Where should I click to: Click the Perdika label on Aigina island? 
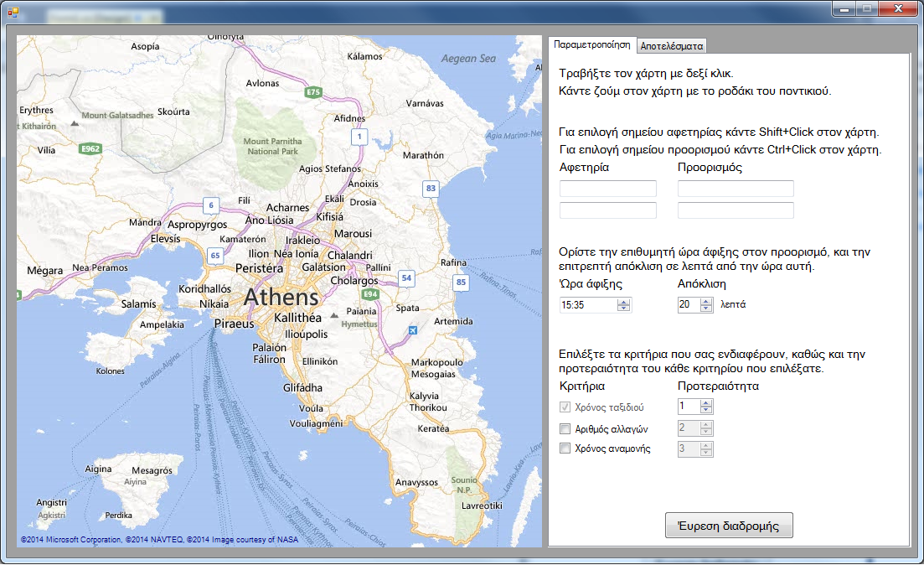point(118,515)
